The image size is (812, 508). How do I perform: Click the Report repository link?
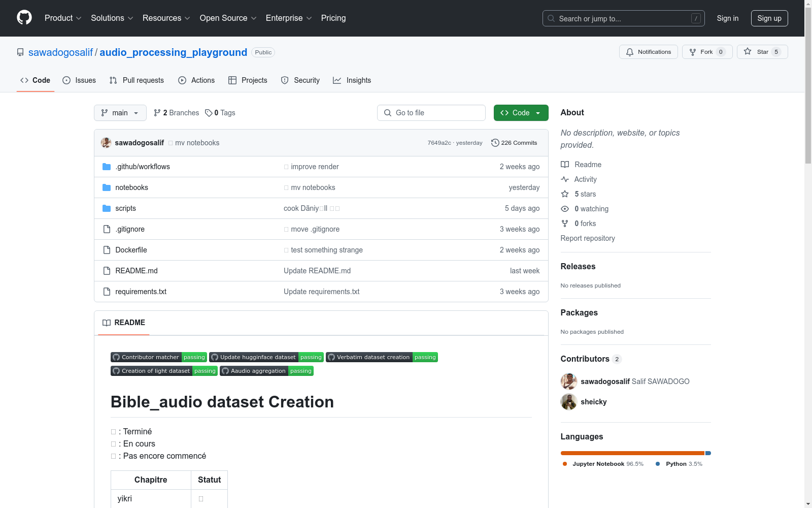(588, 238)
